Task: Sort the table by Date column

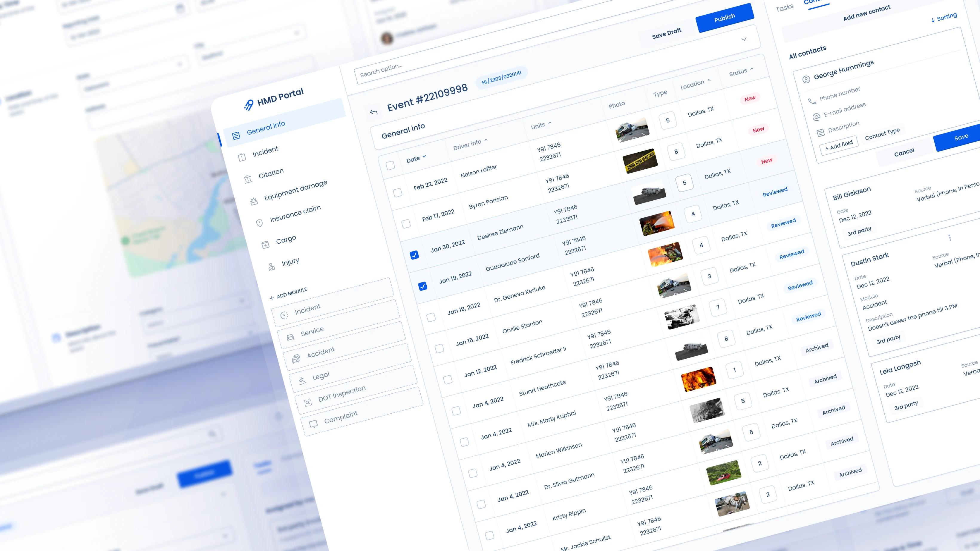Action: pyautogui.click(x=416, y=159)
